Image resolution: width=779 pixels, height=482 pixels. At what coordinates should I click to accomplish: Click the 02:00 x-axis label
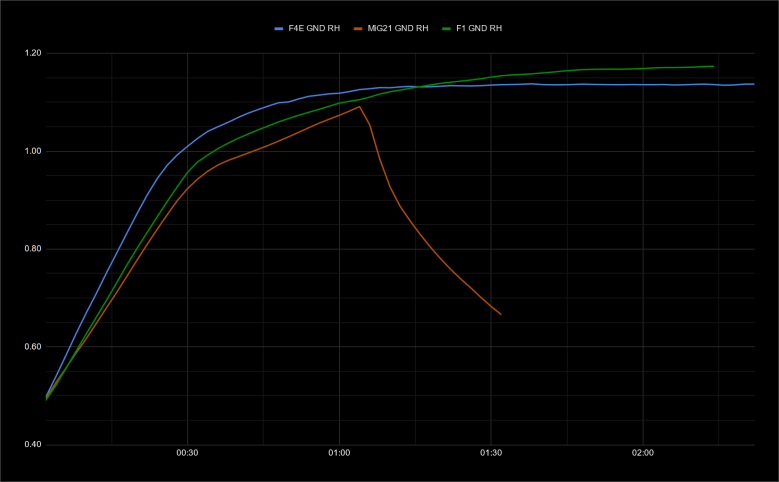click(x=642, y=453)
